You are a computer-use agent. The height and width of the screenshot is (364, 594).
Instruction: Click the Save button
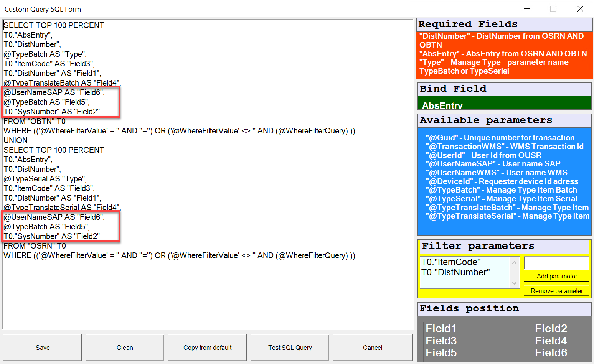(42, 348)
